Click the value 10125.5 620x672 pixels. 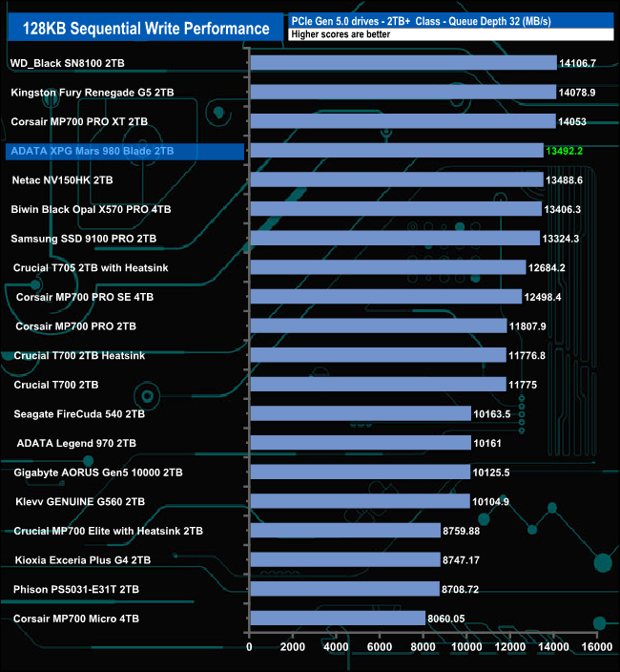click(491, 472)
